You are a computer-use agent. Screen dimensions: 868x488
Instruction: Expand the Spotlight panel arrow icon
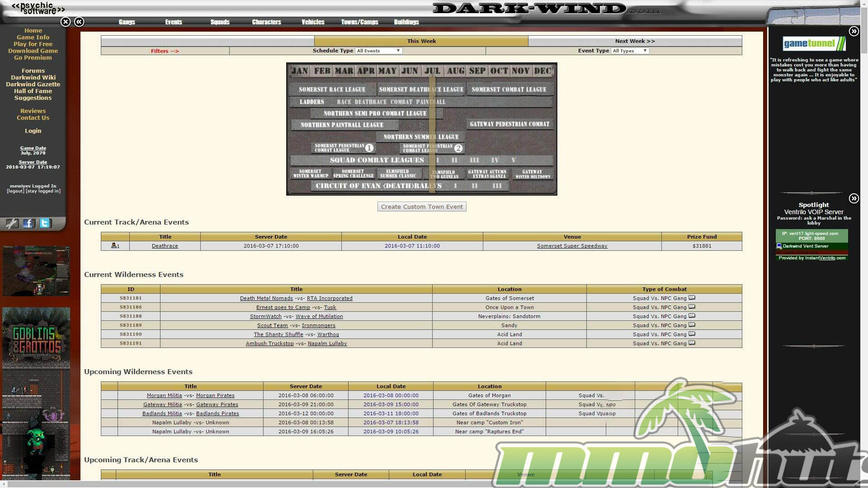854,198
